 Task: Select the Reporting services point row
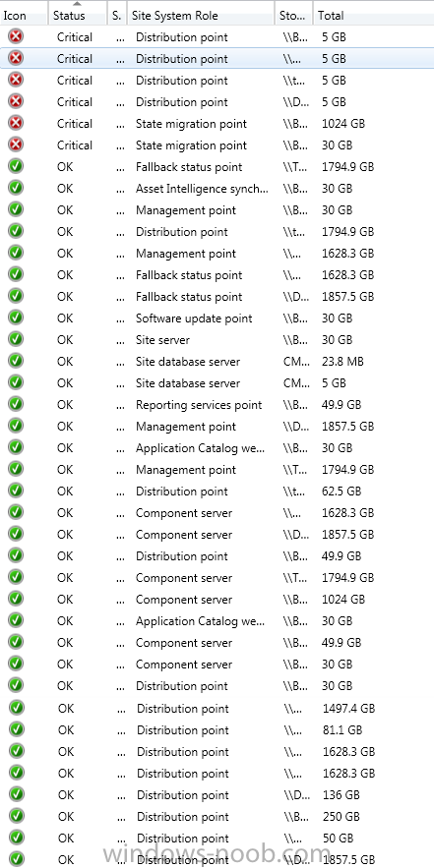[217, 405]
